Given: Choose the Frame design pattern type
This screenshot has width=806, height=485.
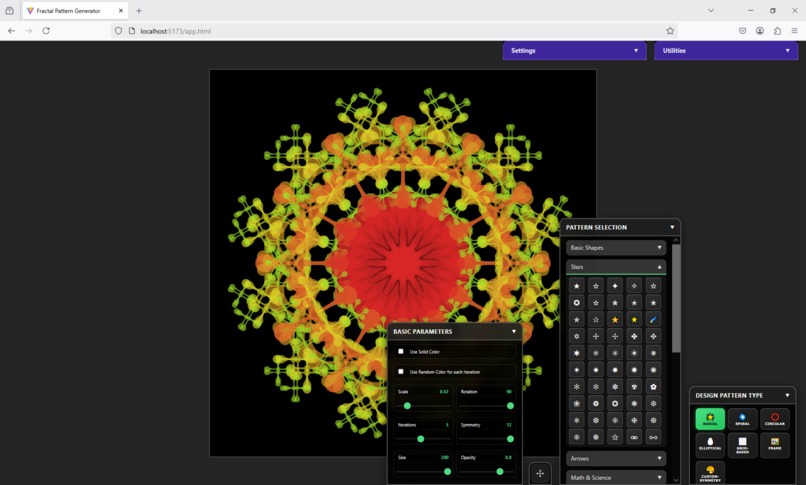Looking at the screenshot, I should (775, 444).
